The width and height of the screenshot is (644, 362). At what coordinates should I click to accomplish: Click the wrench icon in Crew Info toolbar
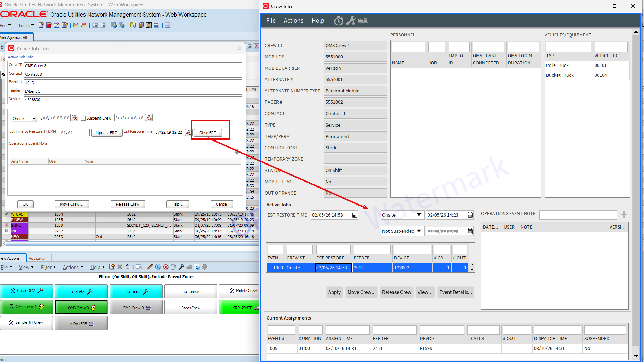pos(350,21)
